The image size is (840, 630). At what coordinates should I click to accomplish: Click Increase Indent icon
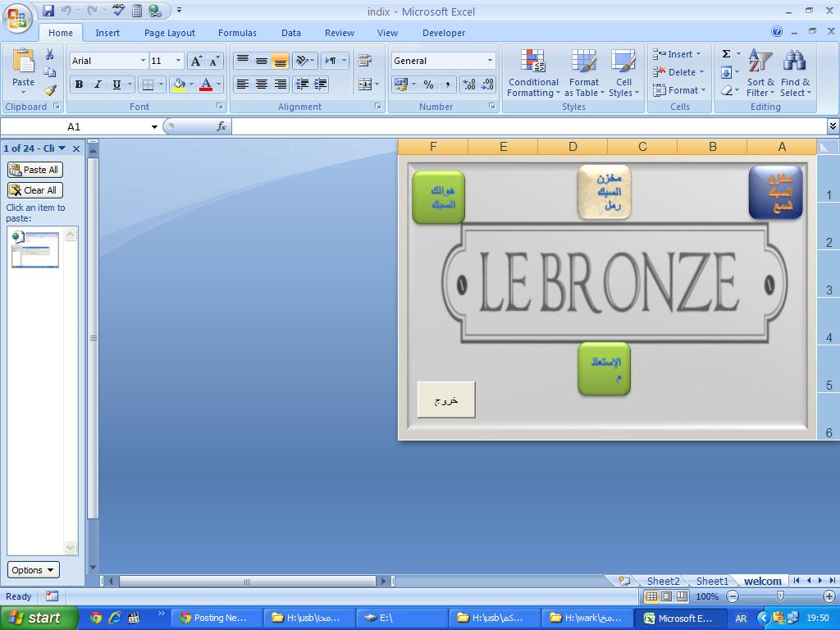tap(321, 84)
